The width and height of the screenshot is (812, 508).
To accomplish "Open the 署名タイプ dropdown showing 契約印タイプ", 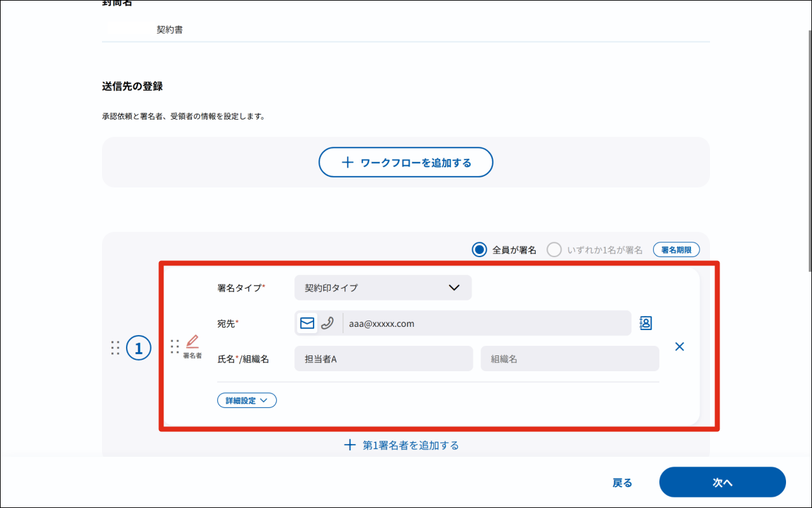I will [383, 288].
